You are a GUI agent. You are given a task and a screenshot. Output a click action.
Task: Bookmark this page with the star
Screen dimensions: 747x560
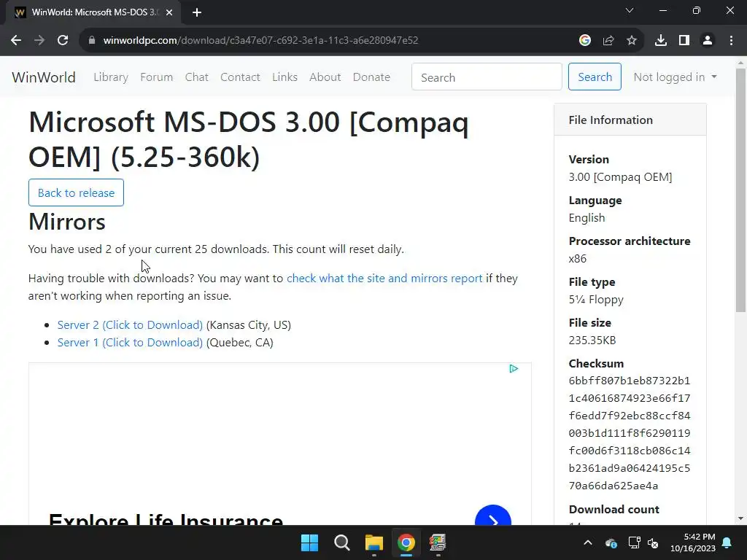pos(632,41)
